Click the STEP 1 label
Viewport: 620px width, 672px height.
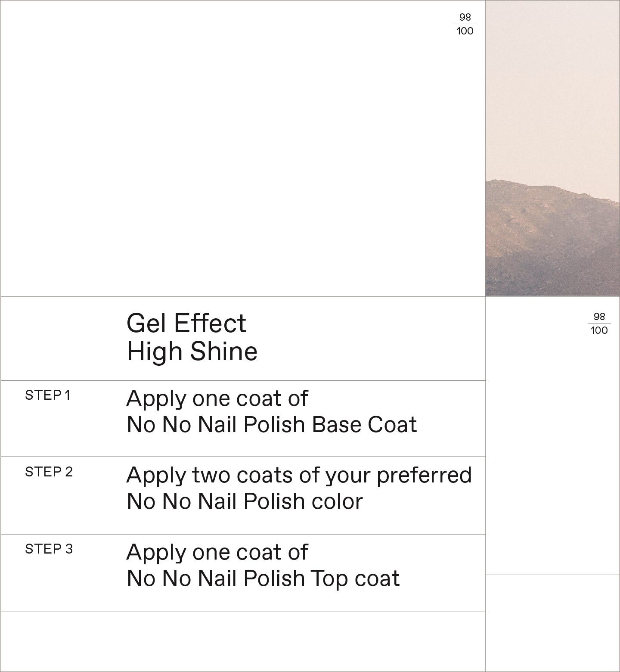[47, 395]
